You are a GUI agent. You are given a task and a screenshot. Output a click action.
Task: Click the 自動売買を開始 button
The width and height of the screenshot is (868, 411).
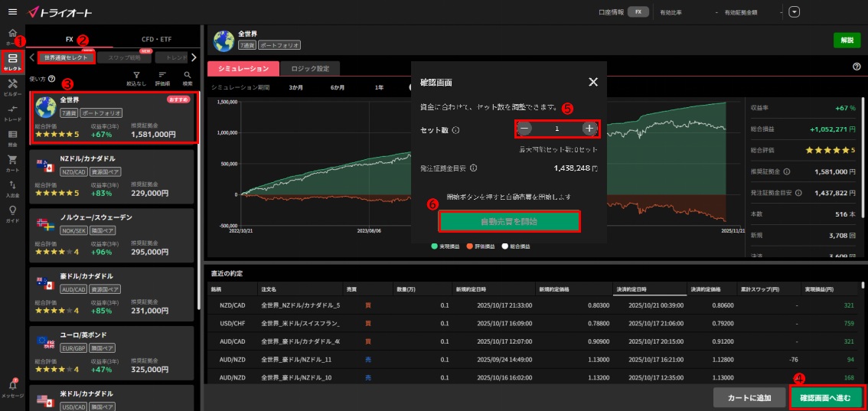pos(509,222)
